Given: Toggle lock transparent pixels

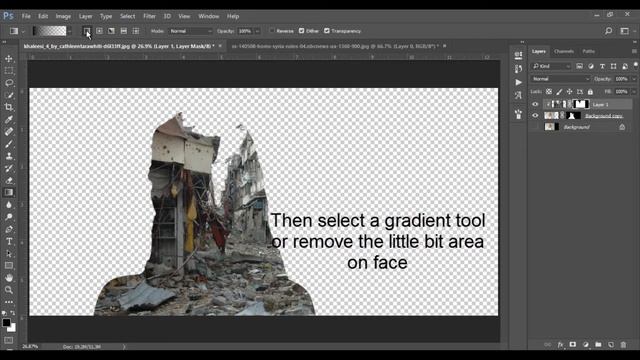Looking at the screenshot, I should coord(549,92).
